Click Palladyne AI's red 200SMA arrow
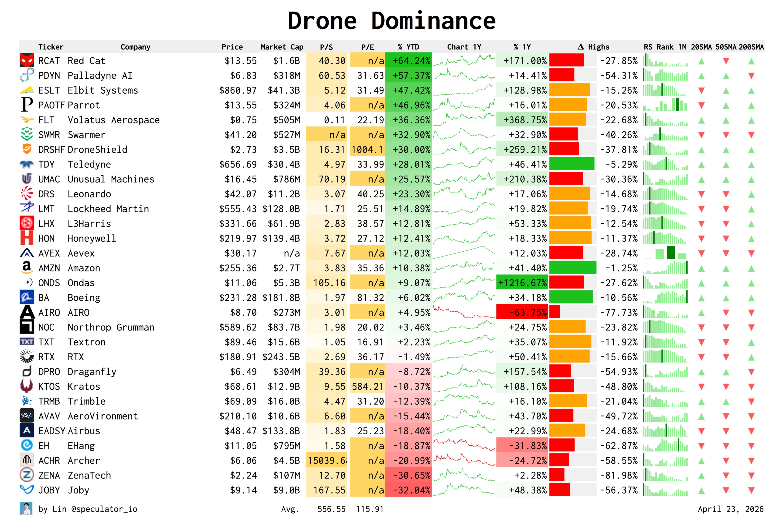This screenshot has width=783, height=532. pyautogui.click(x=751, y=76)
